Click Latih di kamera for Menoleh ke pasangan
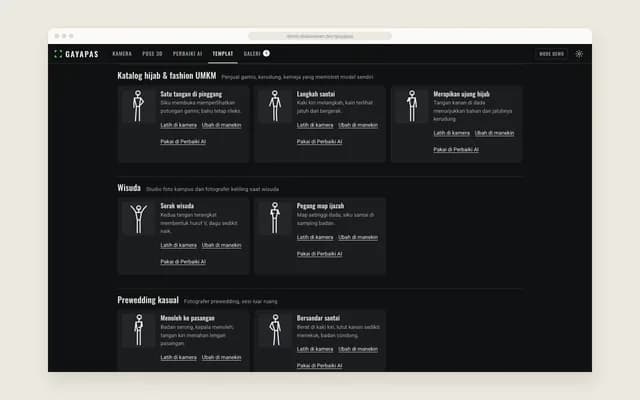Image resolution: width=640 pixels, height=400 pixels. [x=178, y=358]
